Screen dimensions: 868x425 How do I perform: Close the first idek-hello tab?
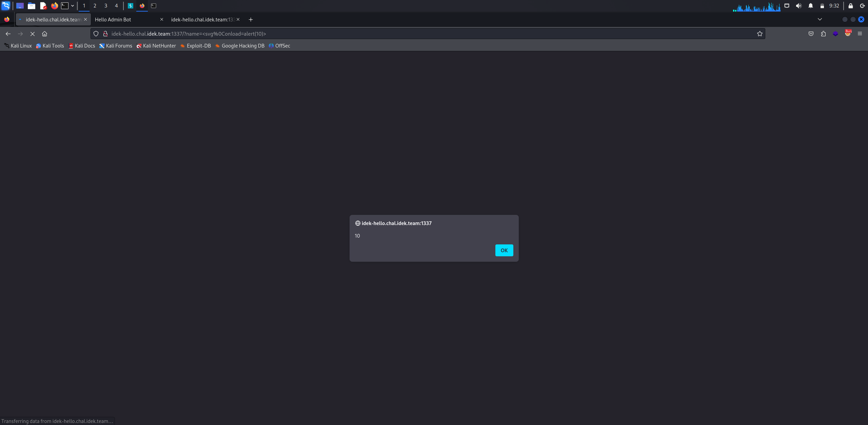click(x=85, y=19)
